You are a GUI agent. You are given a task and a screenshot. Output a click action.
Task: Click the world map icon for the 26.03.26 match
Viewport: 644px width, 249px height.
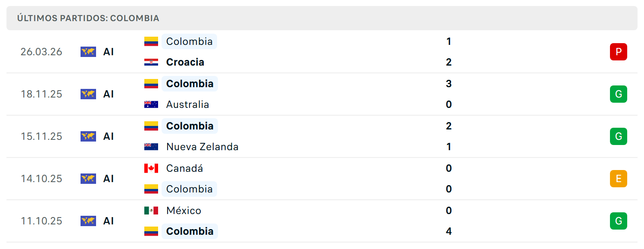pos(88,52)
